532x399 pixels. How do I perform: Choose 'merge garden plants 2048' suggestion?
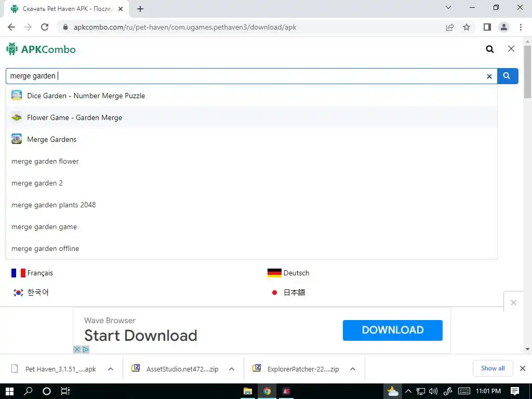click(x=251, y=205)
